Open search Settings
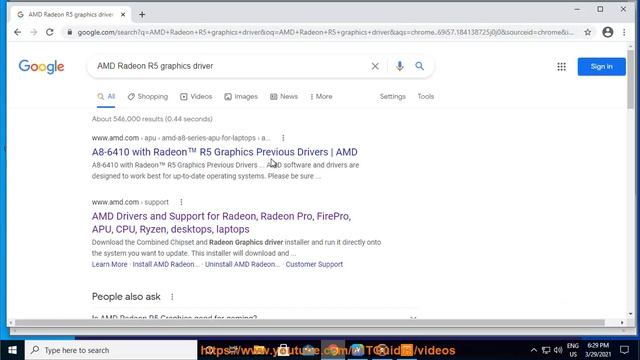Image resolution: width=640 pixels, height=360 pixels. pyautogui.click(x=393, y=97)
